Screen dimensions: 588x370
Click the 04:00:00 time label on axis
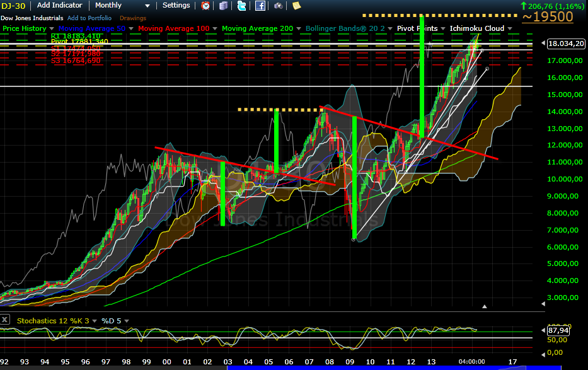pyautogui.click(x=472, y=362)
